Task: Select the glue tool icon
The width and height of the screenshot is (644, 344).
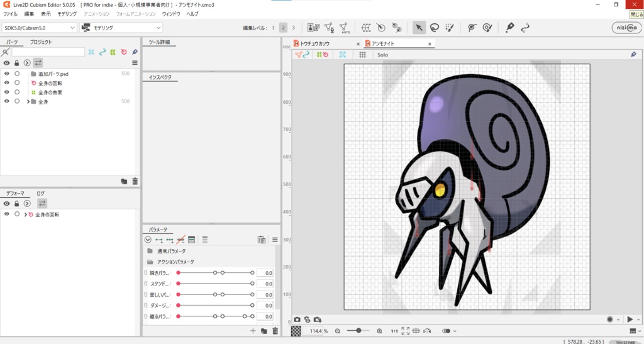Action: point(396,28)
